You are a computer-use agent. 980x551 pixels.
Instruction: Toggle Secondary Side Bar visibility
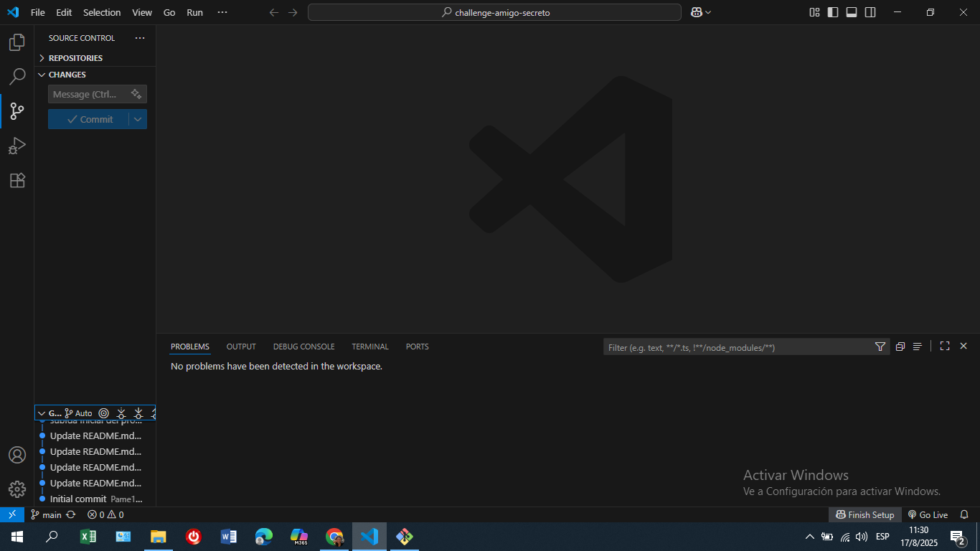coord(870,12)
